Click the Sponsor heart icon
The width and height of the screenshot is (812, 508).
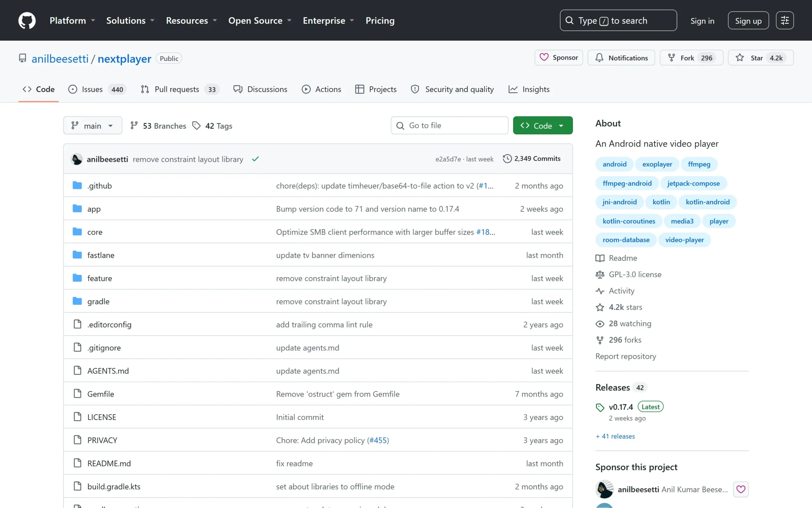[544, 57]
